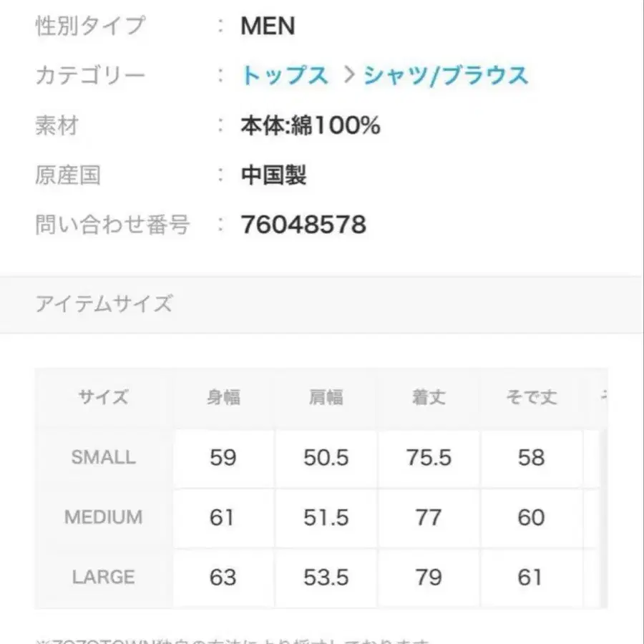Image resolution: width=644 pixels, height=644 pixels.
Task: Click the 本体:綿100% material text
Action: 310,126
